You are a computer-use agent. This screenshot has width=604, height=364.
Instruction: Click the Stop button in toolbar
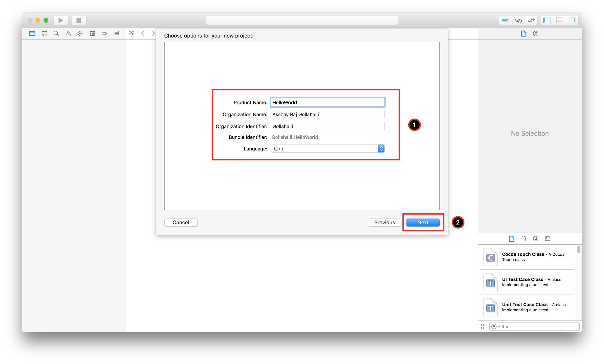point(79,20)
